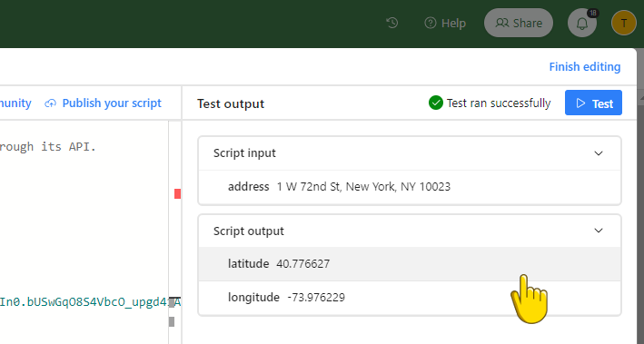This screenshot has width=644, height=344.
Task: Click the red marker in editor minimap
Action: click(x=177, y=193)
